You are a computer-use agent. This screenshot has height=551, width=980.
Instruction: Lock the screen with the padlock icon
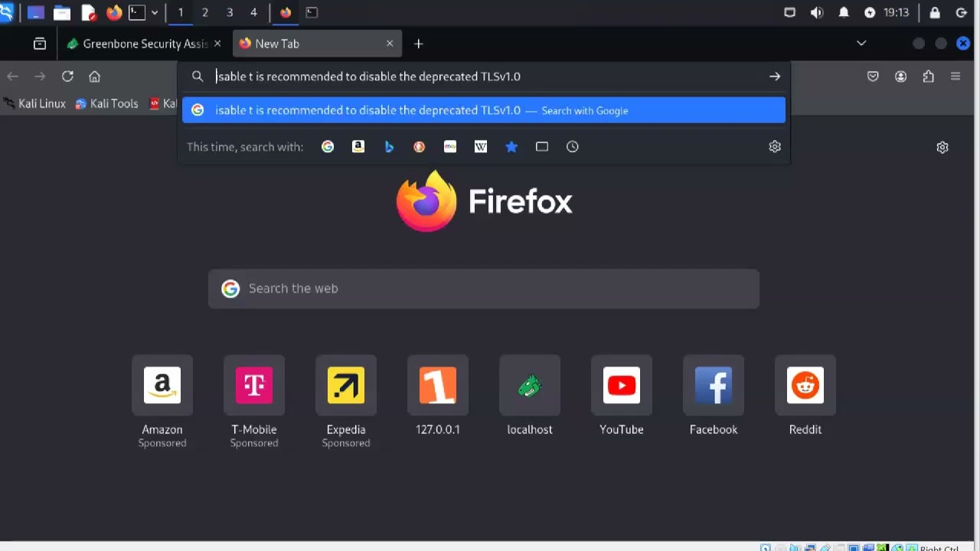coord(935,12)
